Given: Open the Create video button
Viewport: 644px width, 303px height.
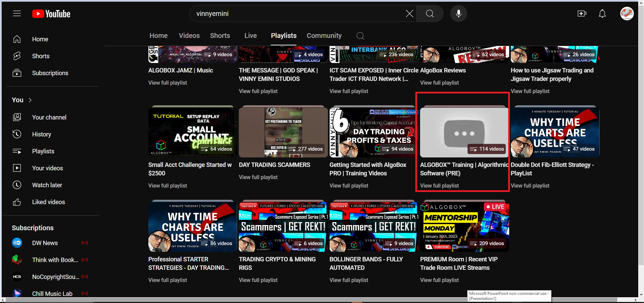Looking at the screenshot, I should [582, 14].
